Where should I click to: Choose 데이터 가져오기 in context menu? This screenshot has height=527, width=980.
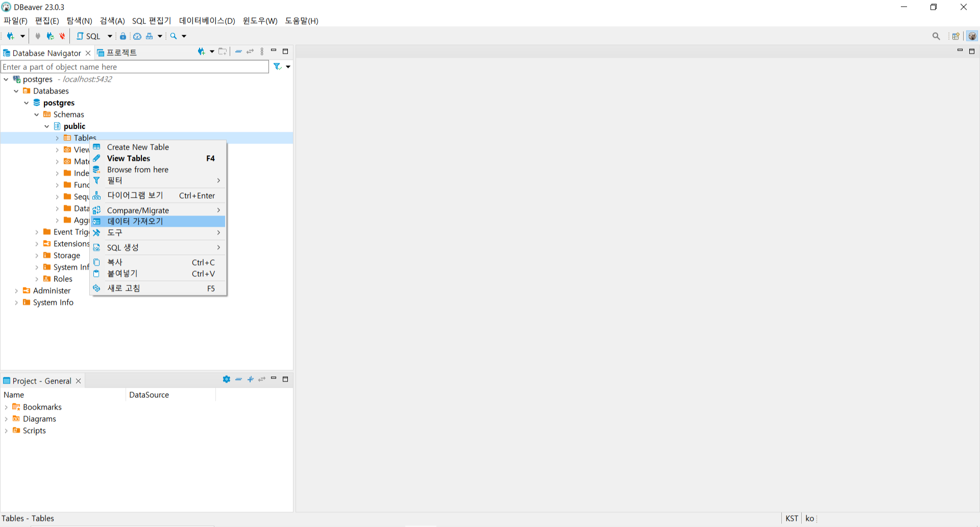pyautogui.click(x=158, y=221)
